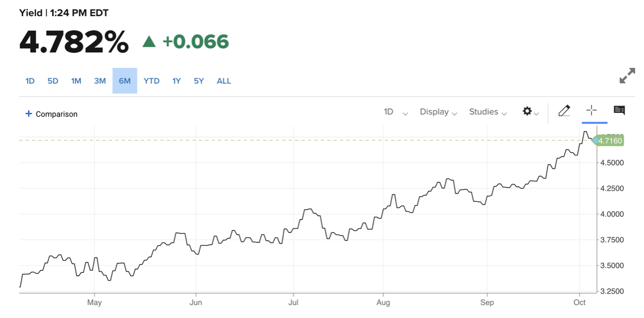The image size is (644, 318).
Task: Open the Display dropdown menu
Action: (438, 112)
